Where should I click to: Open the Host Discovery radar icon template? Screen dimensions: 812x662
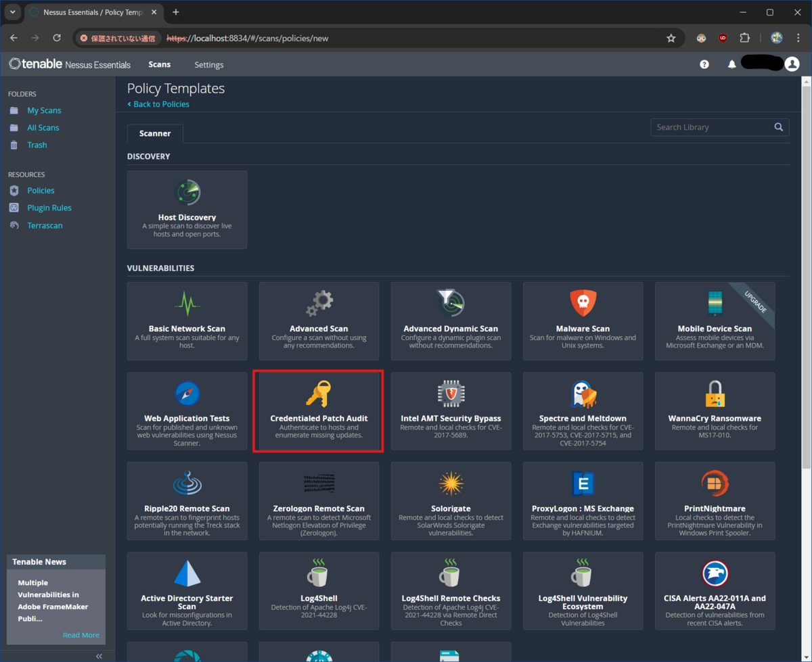tap(187, 193)
